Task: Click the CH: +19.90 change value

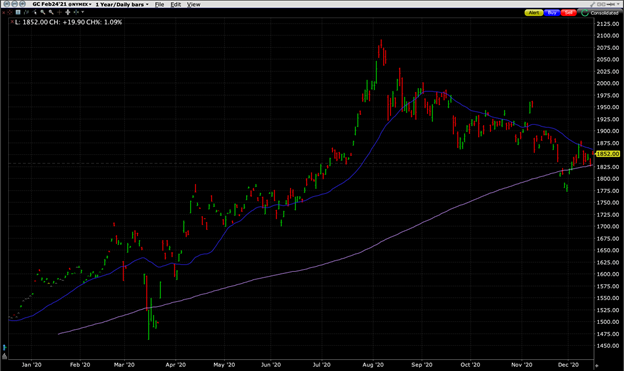Action: [67, 22]
